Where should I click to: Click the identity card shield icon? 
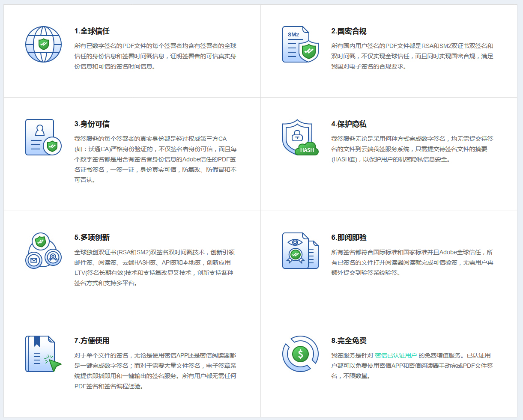[43, 137]
